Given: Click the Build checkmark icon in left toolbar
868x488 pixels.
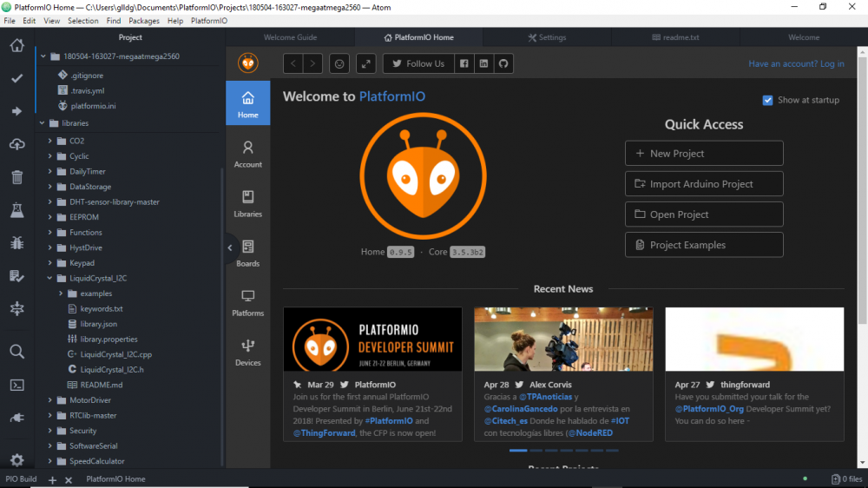Looking at the screenshot, I should click(17, 78).
